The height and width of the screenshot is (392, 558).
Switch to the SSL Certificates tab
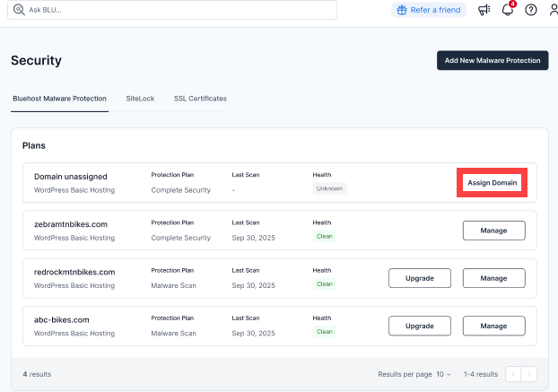(200, 99)
